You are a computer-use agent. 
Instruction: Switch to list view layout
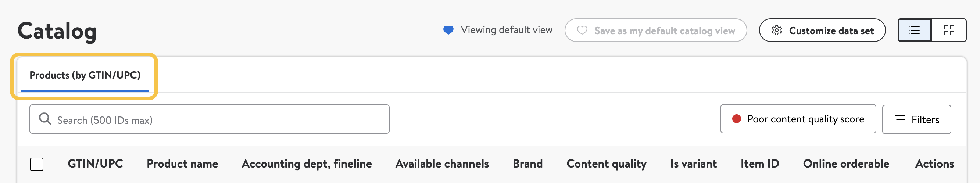point(914,30)
